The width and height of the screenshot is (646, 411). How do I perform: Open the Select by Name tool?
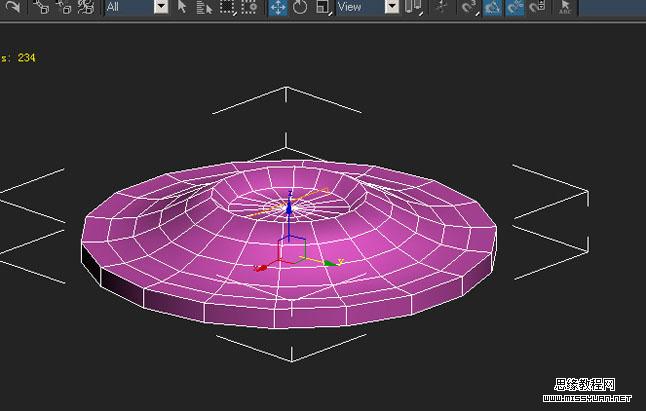pyautogui.click(x=204, y=7)
